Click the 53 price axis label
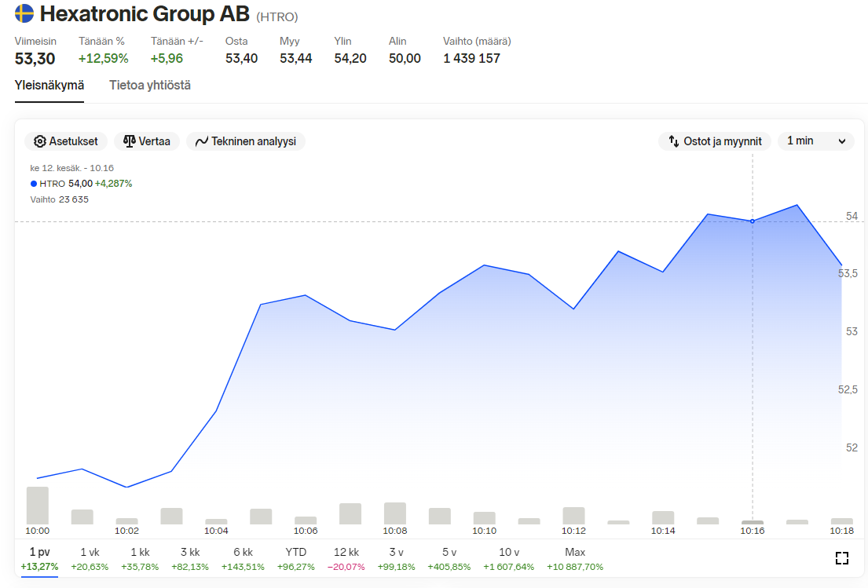Viewport: 868px width, 588px height. 852,332
